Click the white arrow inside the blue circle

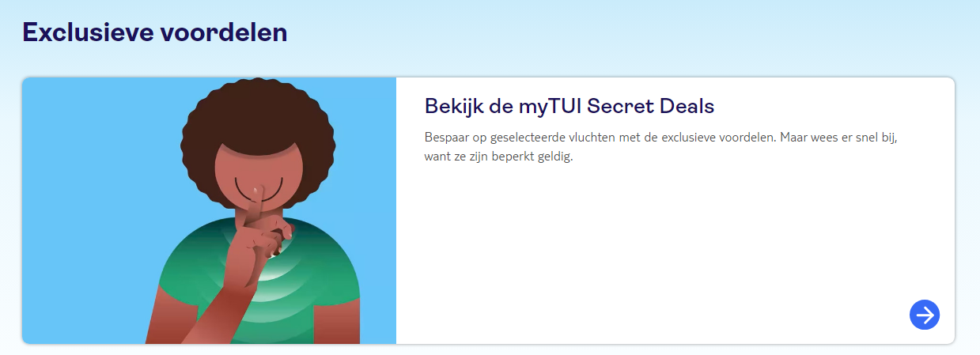click(925, 314)
